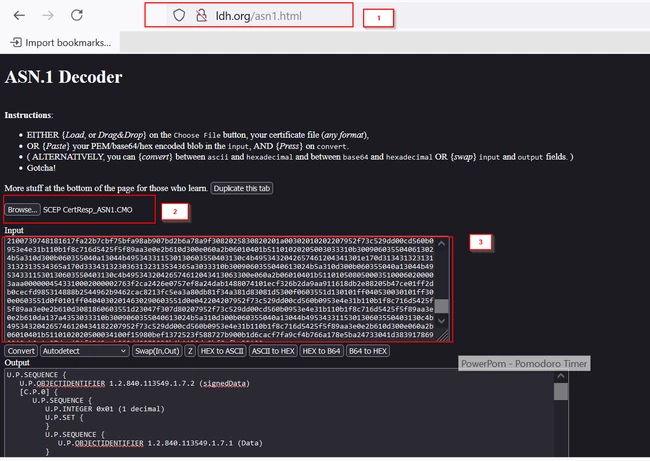Click the ASN.1 Decoder heading

click(x=63, y=77)
